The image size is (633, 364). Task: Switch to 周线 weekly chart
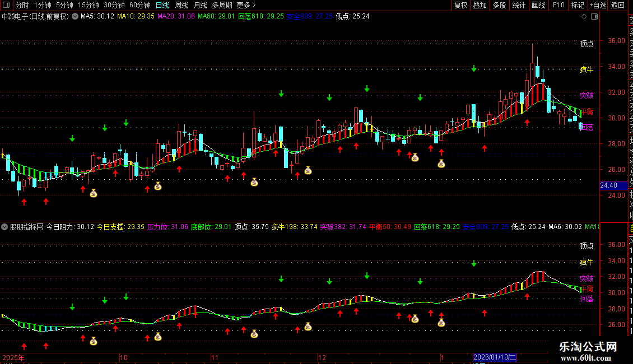(181, 5)
